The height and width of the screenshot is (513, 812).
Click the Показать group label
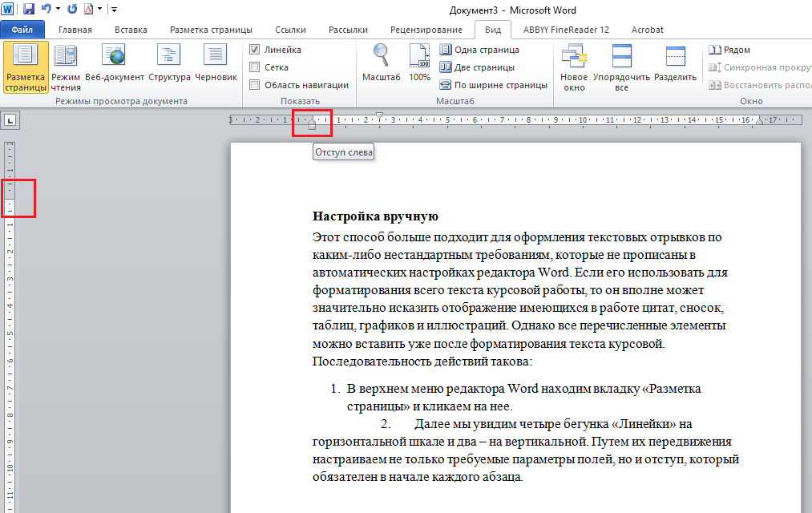tap(301, 101)
